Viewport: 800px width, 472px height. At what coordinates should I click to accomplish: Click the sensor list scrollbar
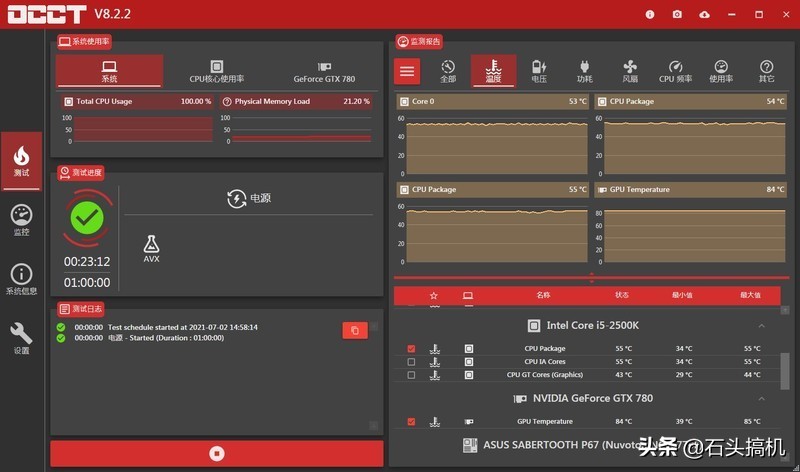(x=785, y=371)
